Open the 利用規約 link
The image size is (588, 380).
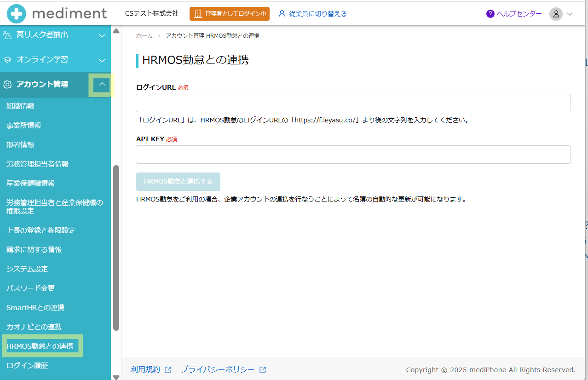tap(145, 369)
